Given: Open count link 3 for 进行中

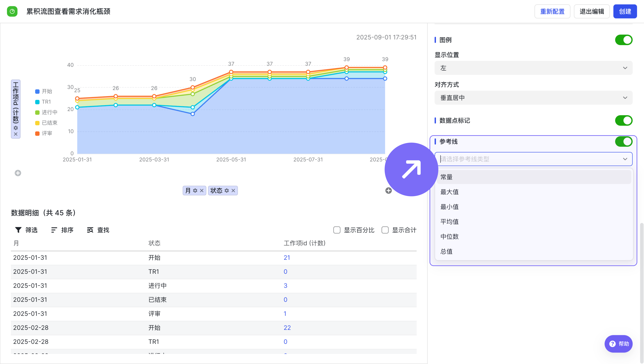Looking at the screenshot, I should point(285,285).
